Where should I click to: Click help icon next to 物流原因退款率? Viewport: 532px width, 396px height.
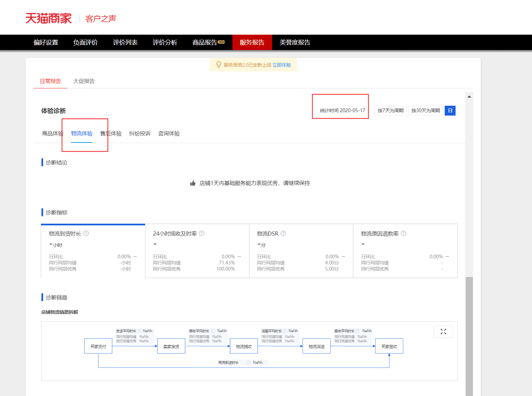(x=404, y=234)
